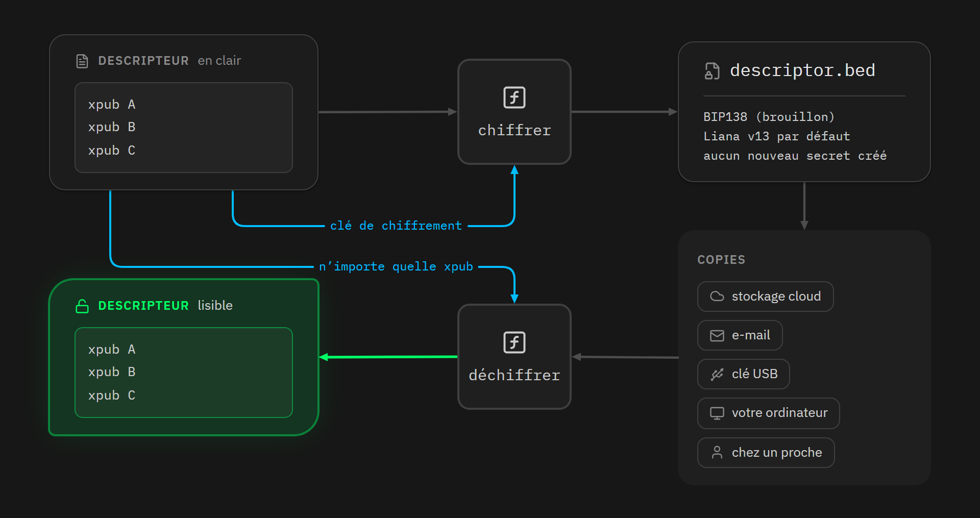Click the plug icon in clé USB chip
The image size is (980, 518).
click(x=717, y=374)
